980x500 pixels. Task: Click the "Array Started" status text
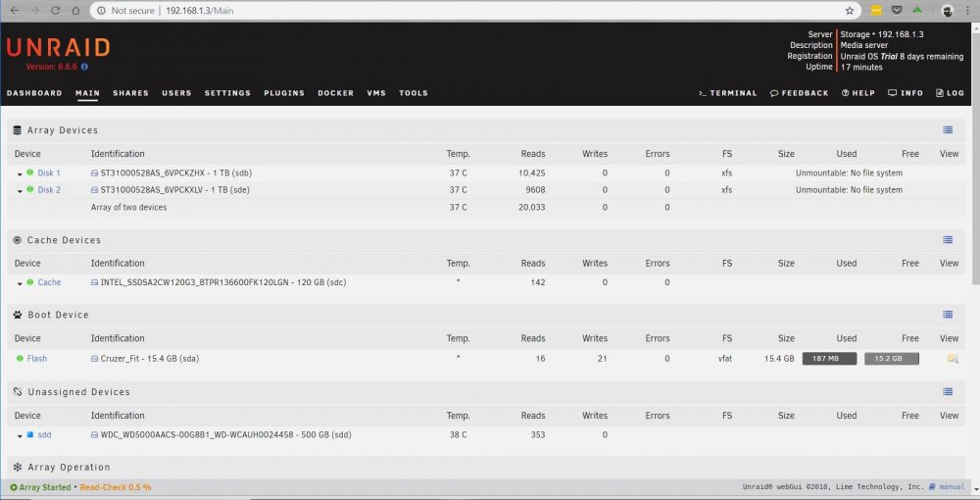click(x=45, y=487)
